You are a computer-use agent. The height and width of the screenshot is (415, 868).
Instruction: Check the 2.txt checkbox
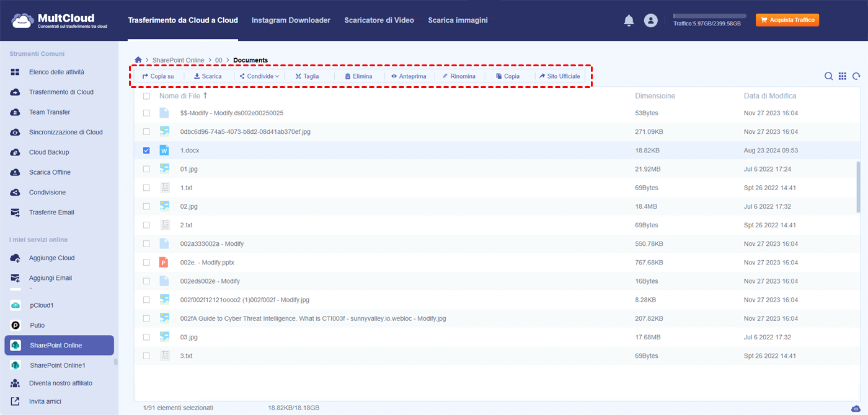click(x=146, y=225)
